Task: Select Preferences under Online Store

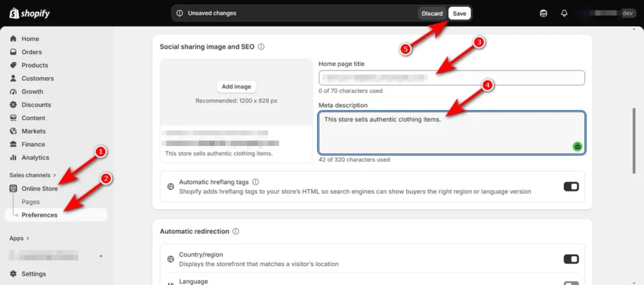Action: pyautogui.click(x=56, y=215)
